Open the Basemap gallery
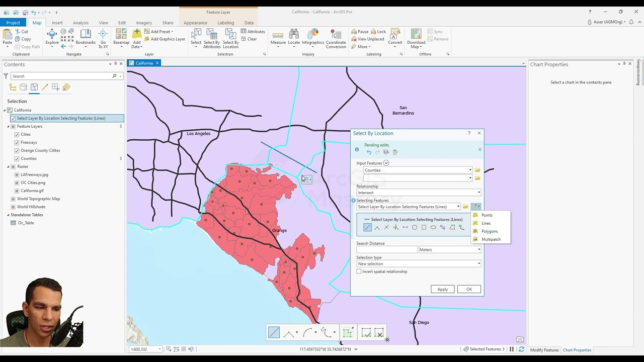 [x=121, y=38]
